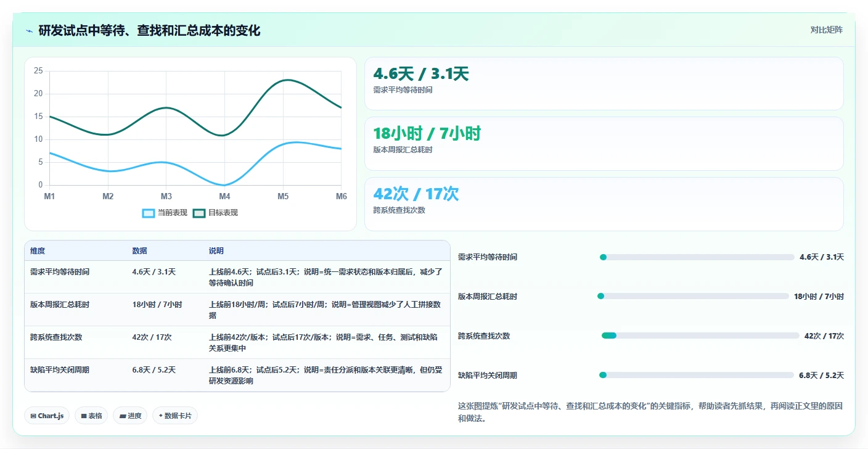Screen dimensions: 868x449
Task: Click the title 研发试点中等待、查找和汇总成本的变化
Action: tap(149, 30)
